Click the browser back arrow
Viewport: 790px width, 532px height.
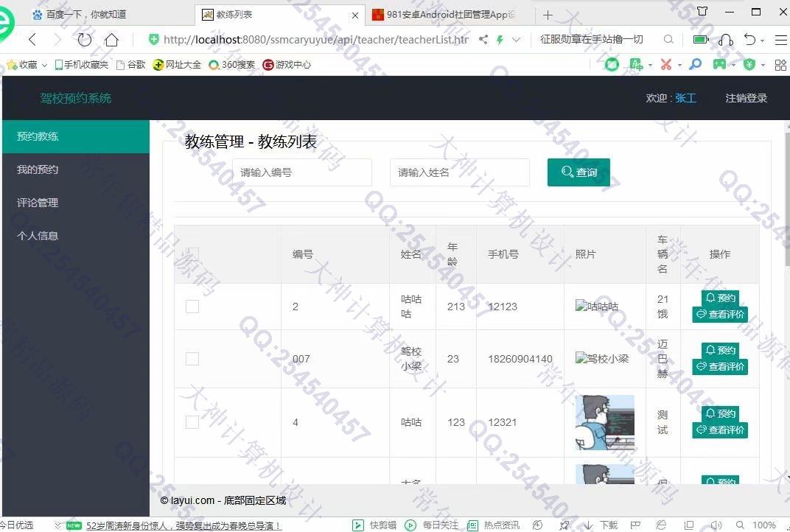point(32,39)
